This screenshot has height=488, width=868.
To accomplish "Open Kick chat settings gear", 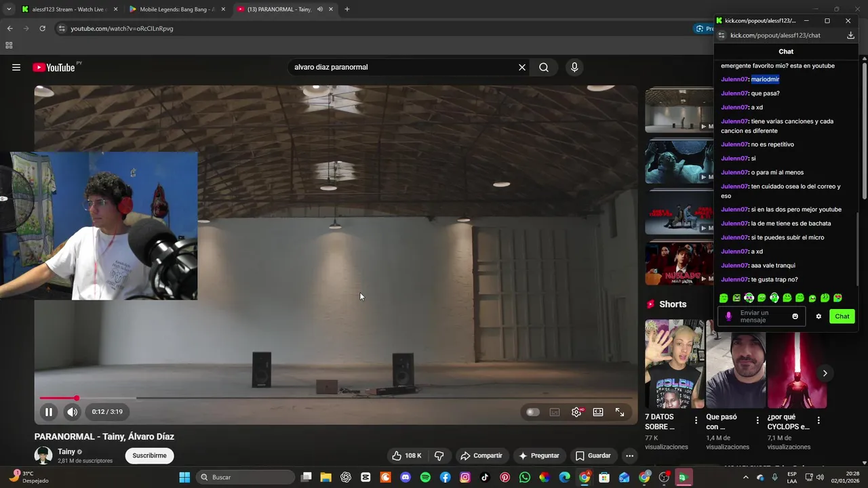I will point(818,317).
